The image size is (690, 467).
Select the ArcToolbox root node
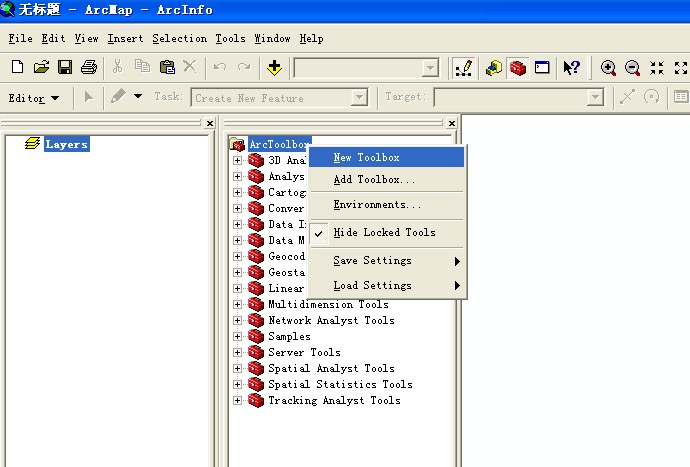[x=279, y=144]
